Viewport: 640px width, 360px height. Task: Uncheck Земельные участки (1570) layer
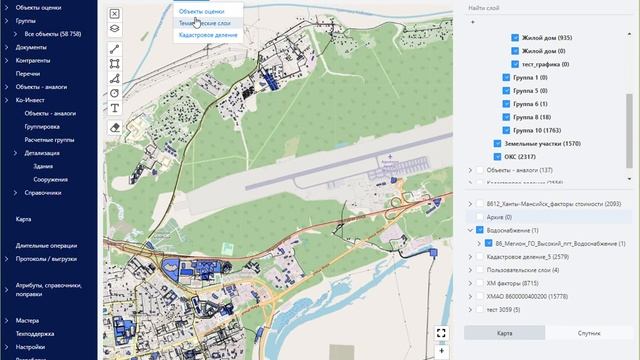pyautogui.click(x=497, y=144)
